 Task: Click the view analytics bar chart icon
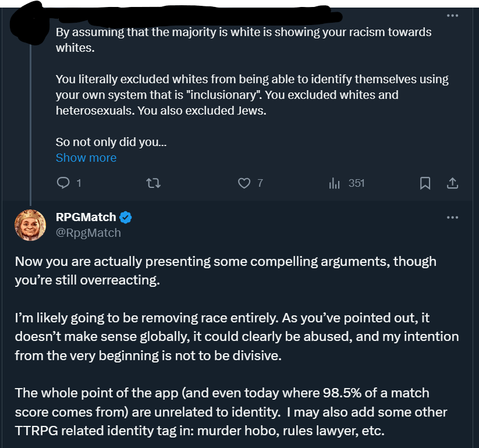[335, 183]
